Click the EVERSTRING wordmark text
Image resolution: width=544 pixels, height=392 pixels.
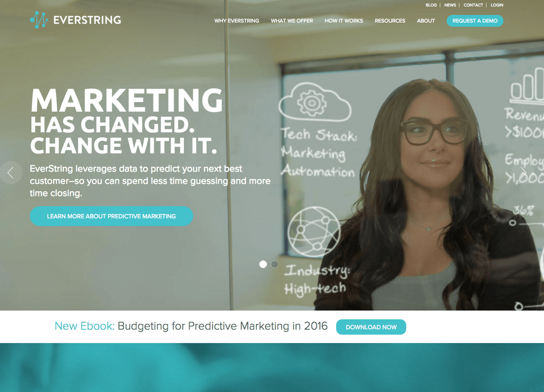87,20
